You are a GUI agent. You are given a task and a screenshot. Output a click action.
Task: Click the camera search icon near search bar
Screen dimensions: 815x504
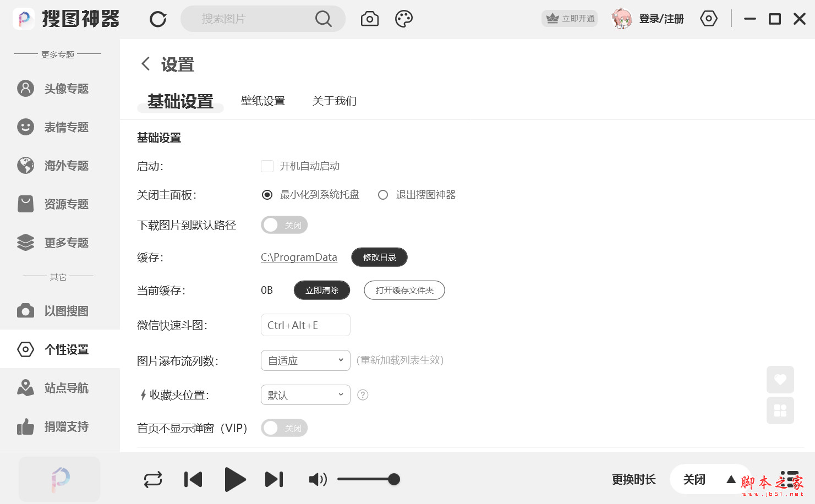pyautogui.click(x=369, y=18)
